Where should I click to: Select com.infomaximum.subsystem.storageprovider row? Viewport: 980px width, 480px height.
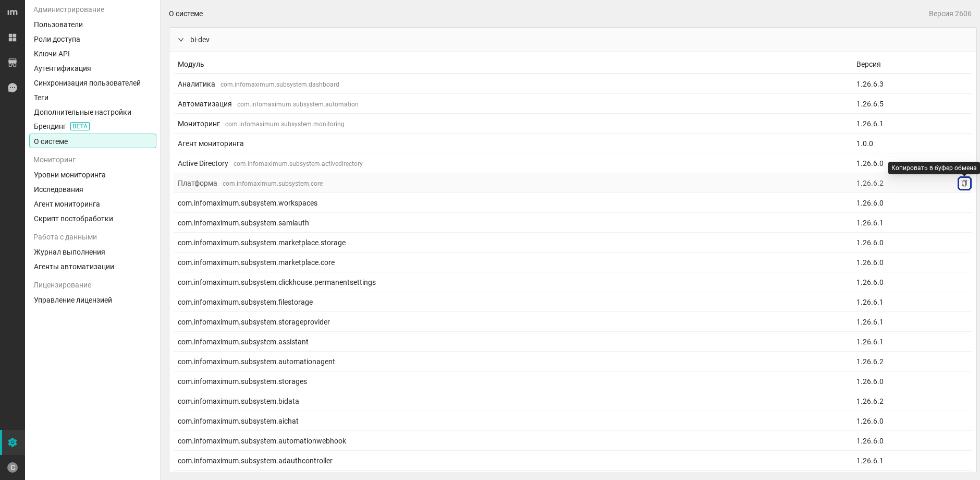pyautogui.click(x=572, y=322)
